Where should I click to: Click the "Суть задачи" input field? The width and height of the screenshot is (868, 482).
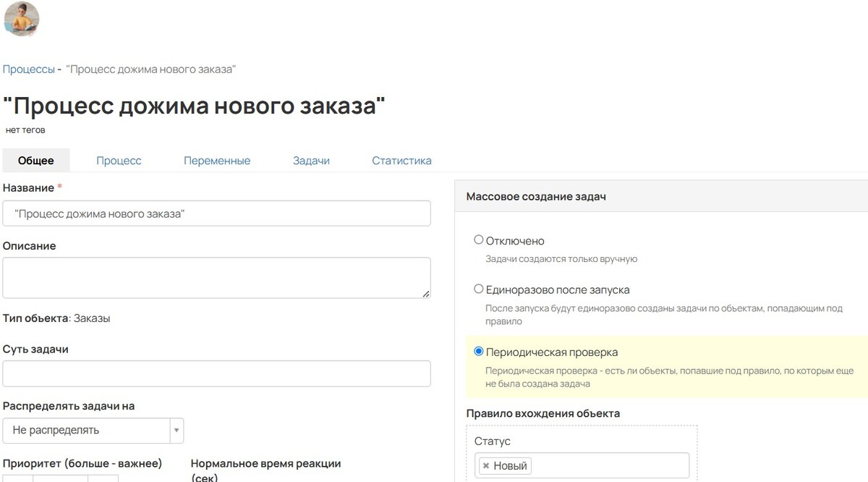pyautogui.click(x=217, y=373)
